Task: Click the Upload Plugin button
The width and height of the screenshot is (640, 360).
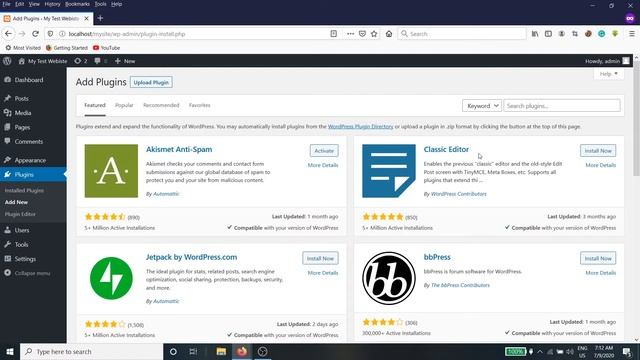Action: (151, 82)
